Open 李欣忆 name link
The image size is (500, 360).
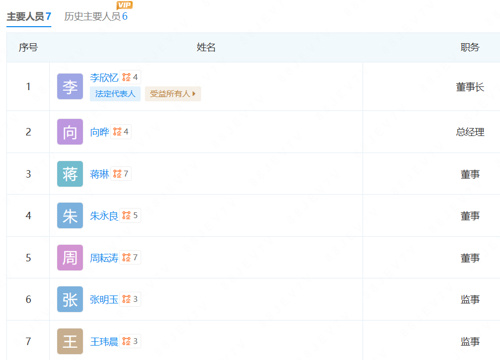[x=104, y=78]
